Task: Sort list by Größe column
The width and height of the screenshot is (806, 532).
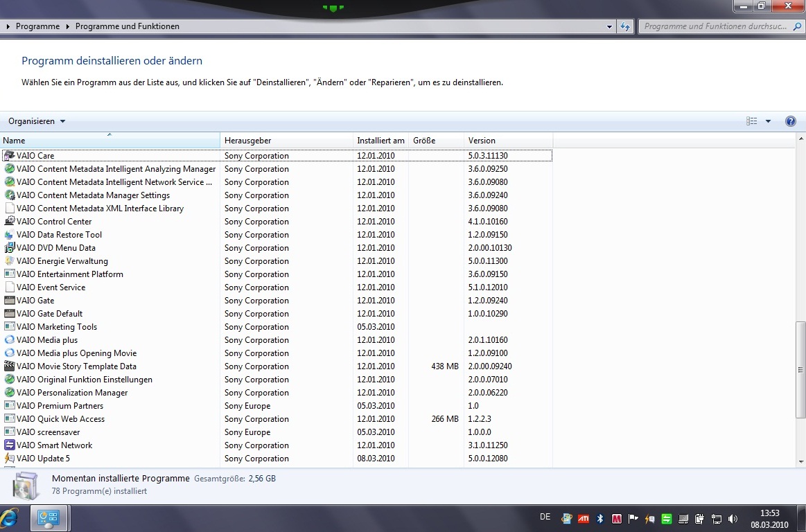Action: click(x=437, y=141)
